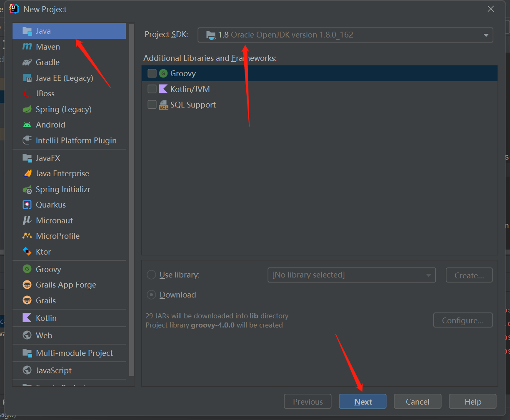
Task: Select the Use library radio button
Action: 151,275
